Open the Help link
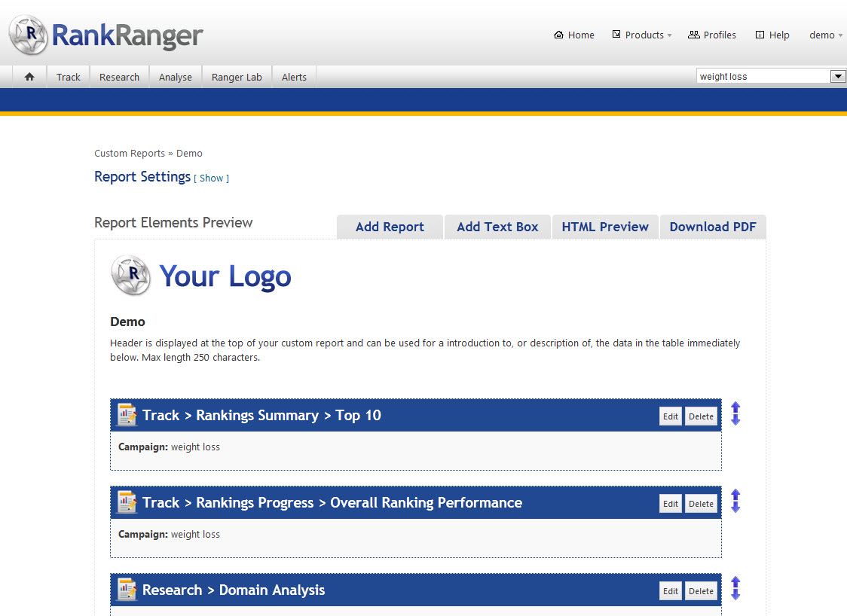This screenshot has width=847, height=616. tap(772, 35)
